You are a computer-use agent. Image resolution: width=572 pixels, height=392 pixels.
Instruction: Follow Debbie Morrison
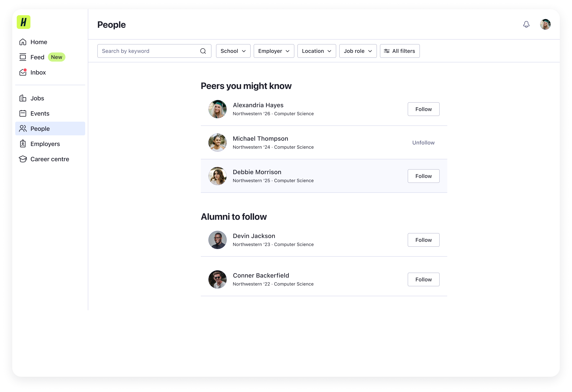pos(424,176)
